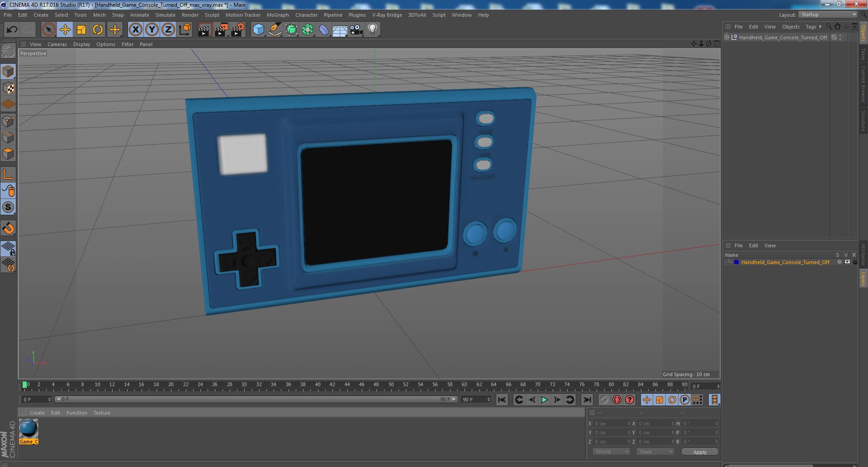
Task: Add a Camera object
Action: (356, 30)
